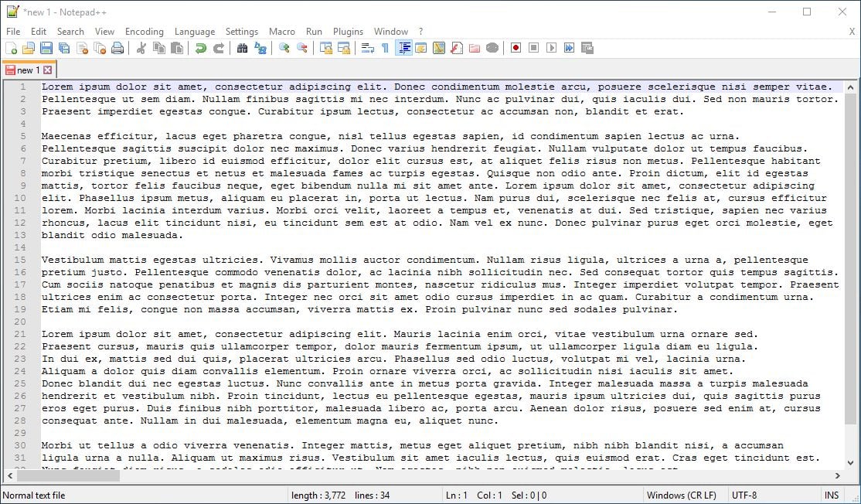Click the vertical scrollbar down arrow

(x=851, y=463)
